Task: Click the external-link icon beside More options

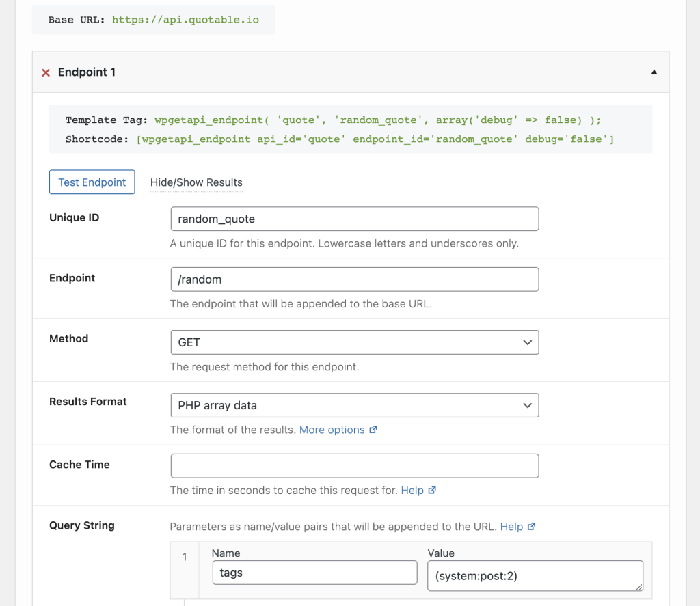Action: (x=373, y=429)
